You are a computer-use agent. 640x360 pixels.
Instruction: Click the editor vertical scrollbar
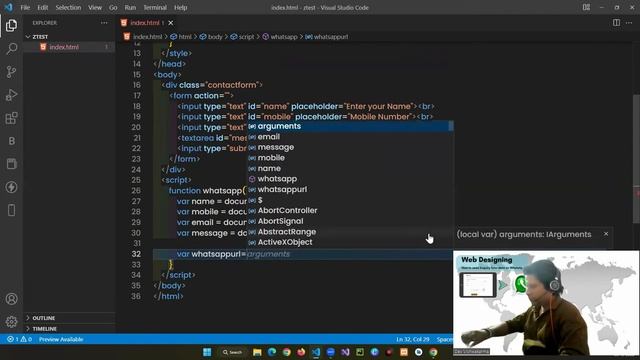(636, 159)
